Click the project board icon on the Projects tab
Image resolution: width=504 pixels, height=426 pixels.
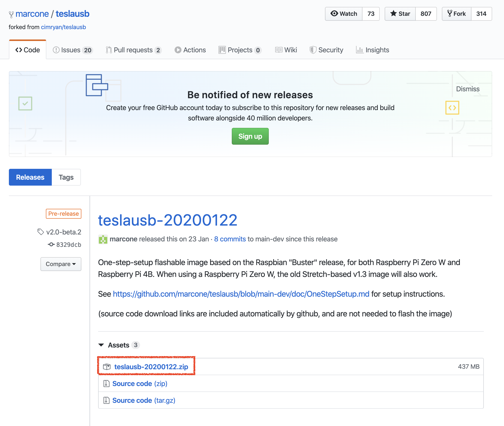pos(222,50)
